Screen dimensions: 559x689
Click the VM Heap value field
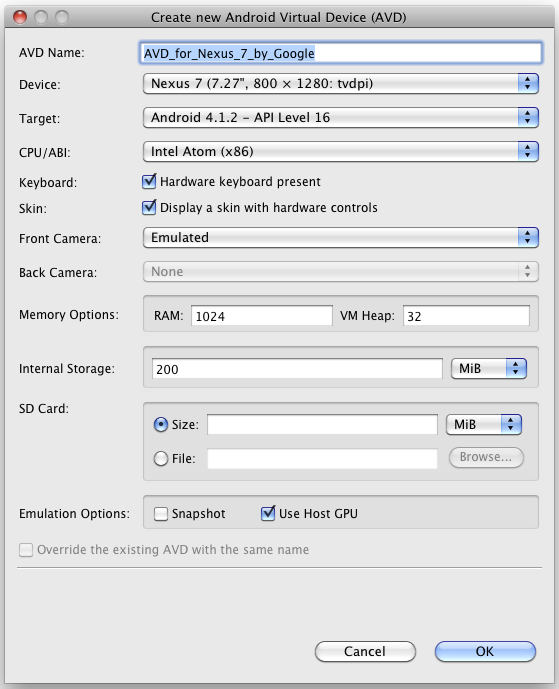coord(466,316)
